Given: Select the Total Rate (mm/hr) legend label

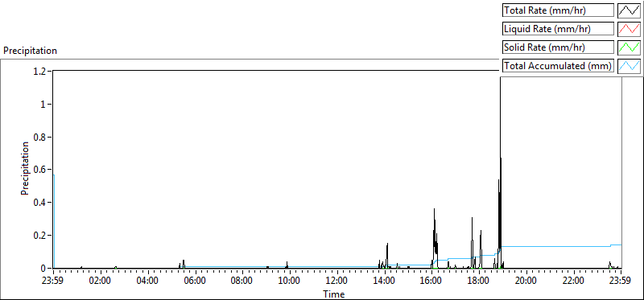Looking at the screenshot, I should pyautogui.click(x=558, y=10).
